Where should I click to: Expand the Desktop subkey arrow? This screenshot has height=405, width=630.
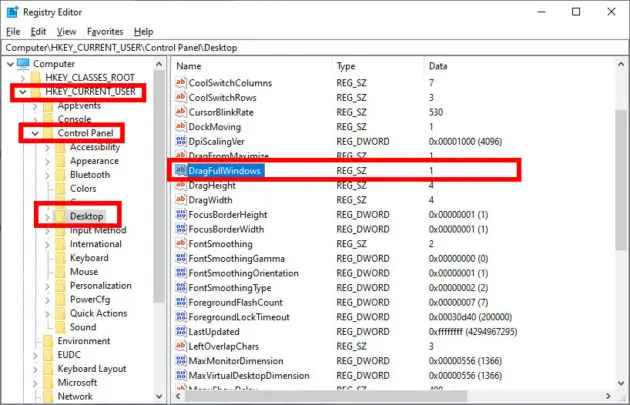point(47,217)
